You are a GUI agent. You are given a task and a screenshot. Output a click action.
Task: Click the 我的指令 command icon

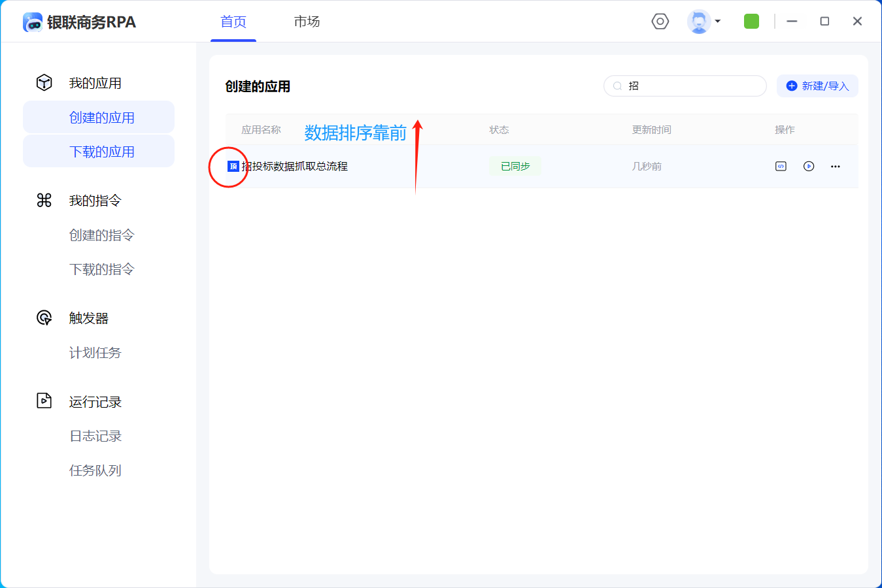click(x=44, y=201)
